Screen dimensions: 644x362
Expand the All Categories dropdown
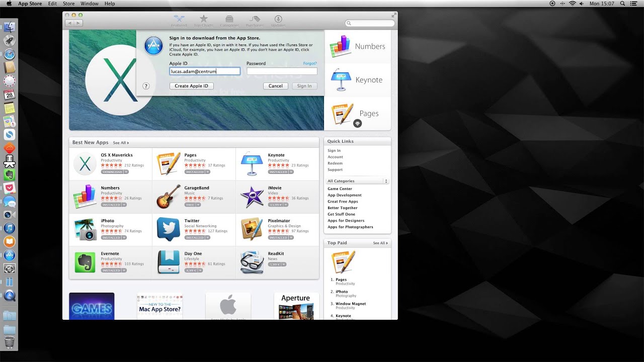tap(358, 181)
